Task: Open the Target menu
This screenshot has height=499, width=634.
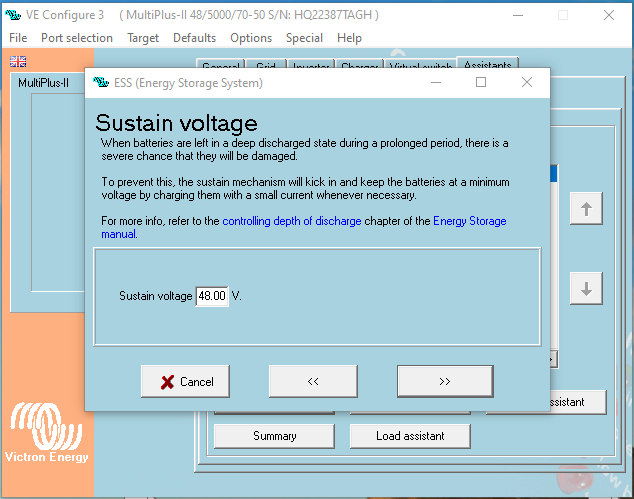Action: [x=143, y=38]
